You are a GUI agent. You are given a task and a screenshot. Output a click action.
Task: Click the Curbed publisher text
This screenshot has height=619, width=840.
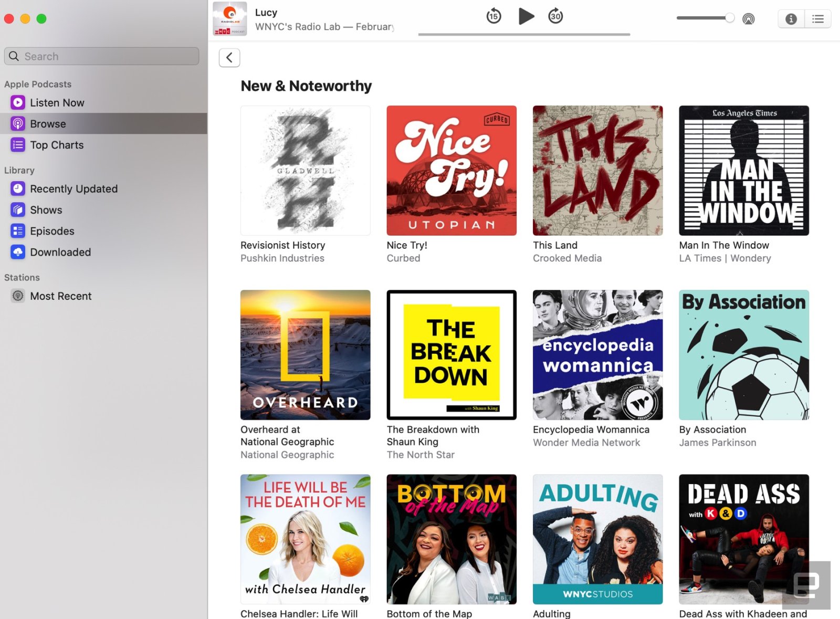pyautogui.click(x=403, y=258)
